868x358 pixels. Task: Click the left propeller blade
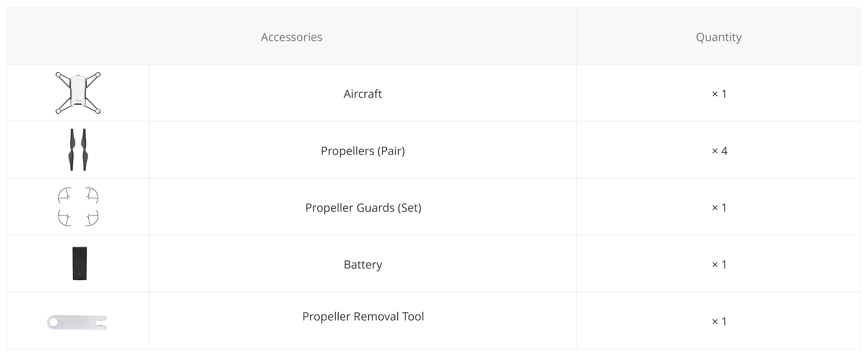point(72,150)
